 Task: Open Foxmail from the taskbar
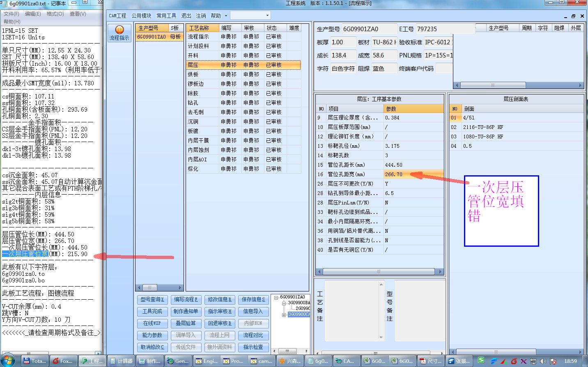(62, 361)
